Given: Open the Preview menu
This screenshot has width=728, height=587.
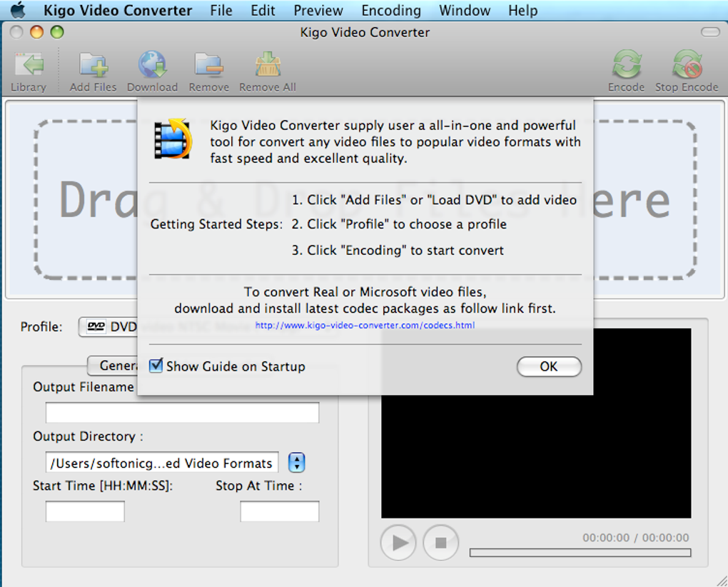Looking at the screenshot, I should point(318,10).
